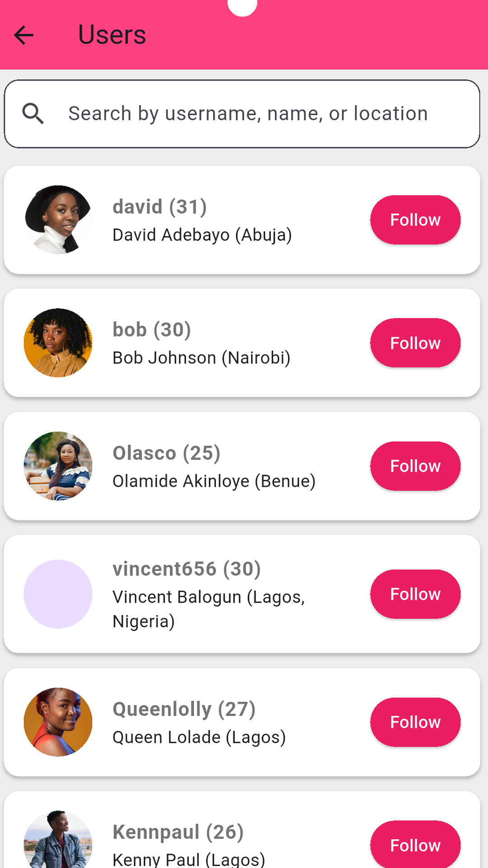Open Bob Johnson (Nairobi) entry
Screen dimensions: 488x868
pos(201,358)
